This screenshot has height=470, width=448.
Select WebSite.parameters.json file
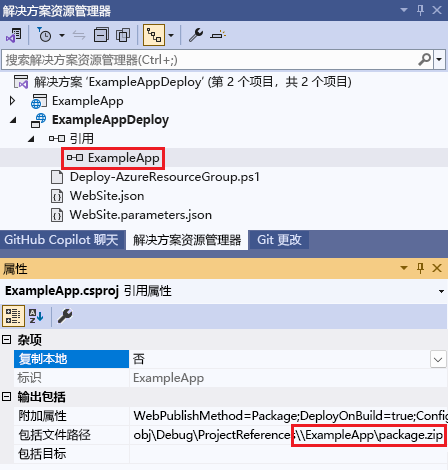(140, 215)
